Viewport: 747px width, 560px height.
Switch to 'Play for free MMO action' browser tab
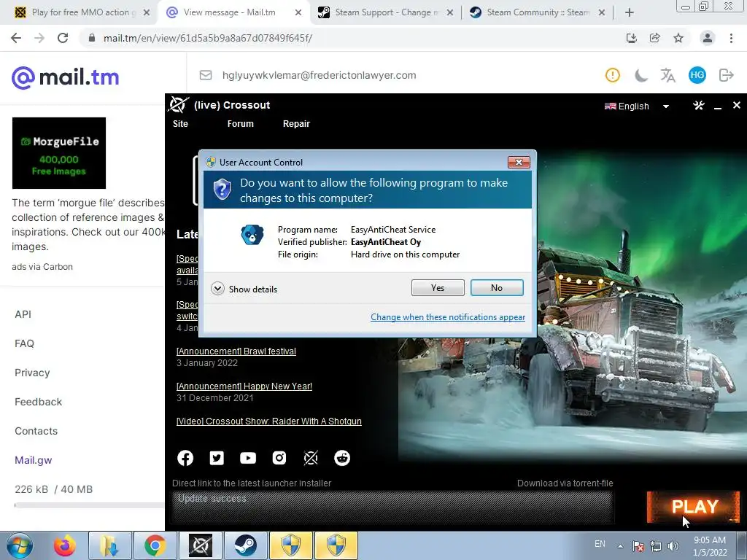(x=82, y=12)
